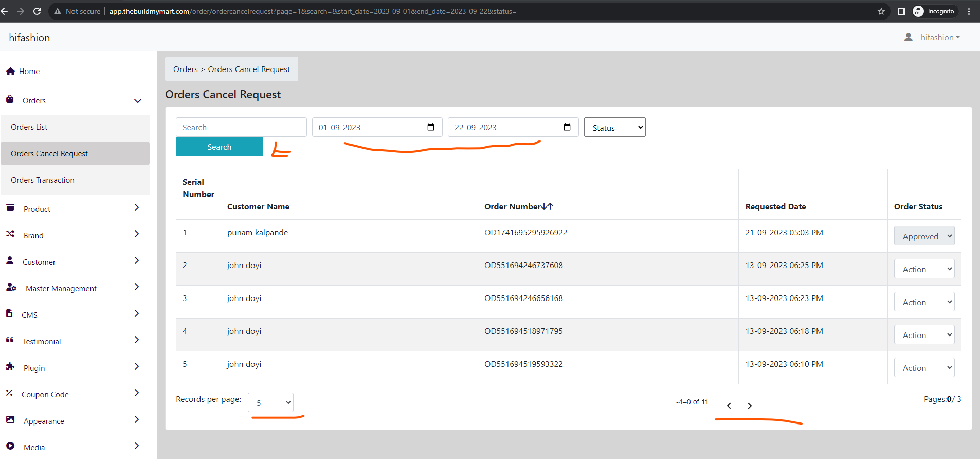Screen dimensions: 980x459
Task: Click Orders breadcrumb link
Action: point(186,69)
